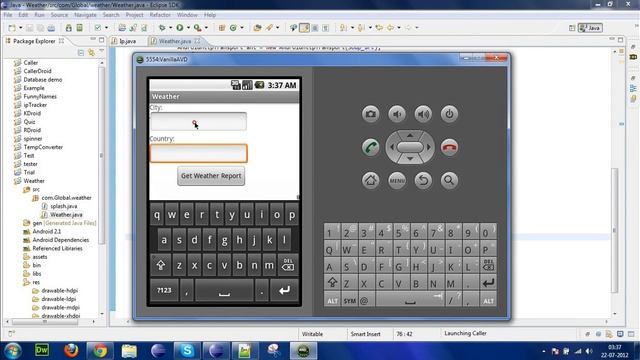
Task: Click the emulator search button
Action: 449,180
